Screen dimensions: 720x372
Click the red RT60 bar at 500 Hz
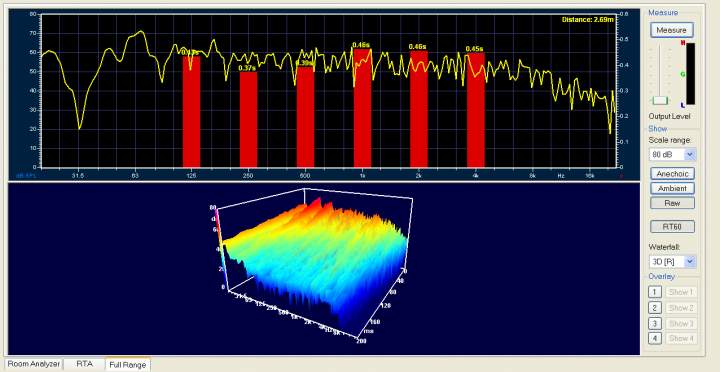tap(305, 117)
